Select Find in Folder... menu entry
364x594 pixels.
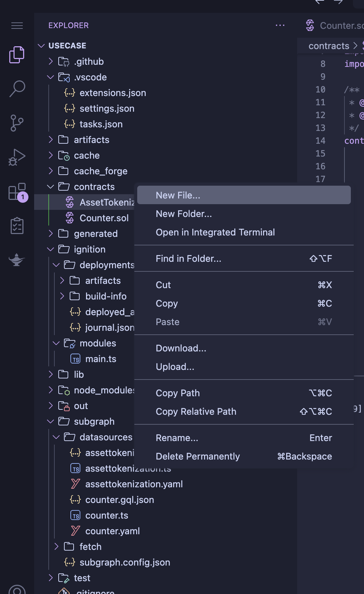pos(244,259)
